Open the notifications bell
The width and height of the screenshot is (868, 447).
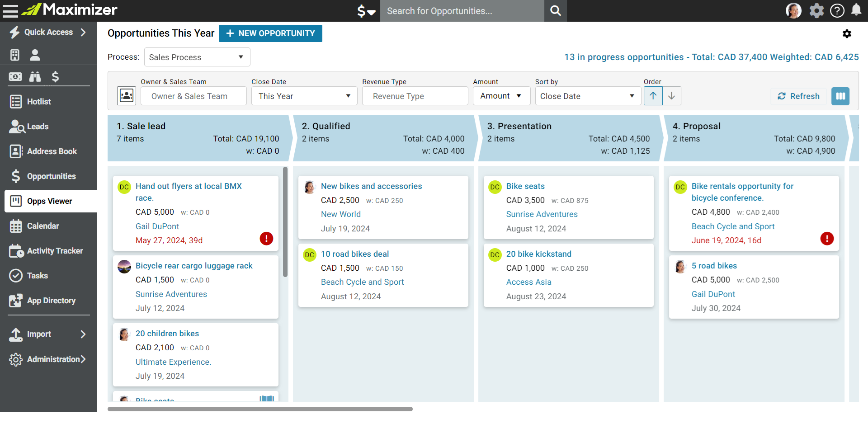coord(856,10)
